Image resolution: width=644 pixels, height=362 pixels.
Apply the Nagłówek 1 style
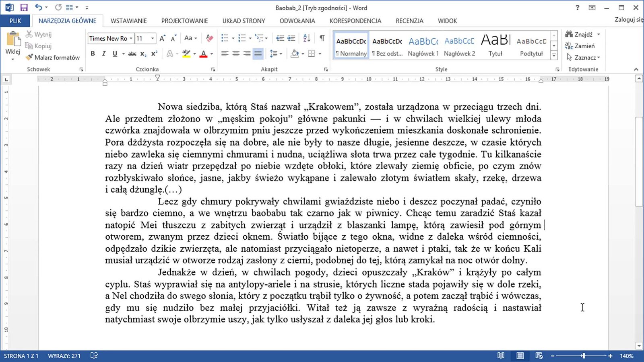[x=423, y=47]
